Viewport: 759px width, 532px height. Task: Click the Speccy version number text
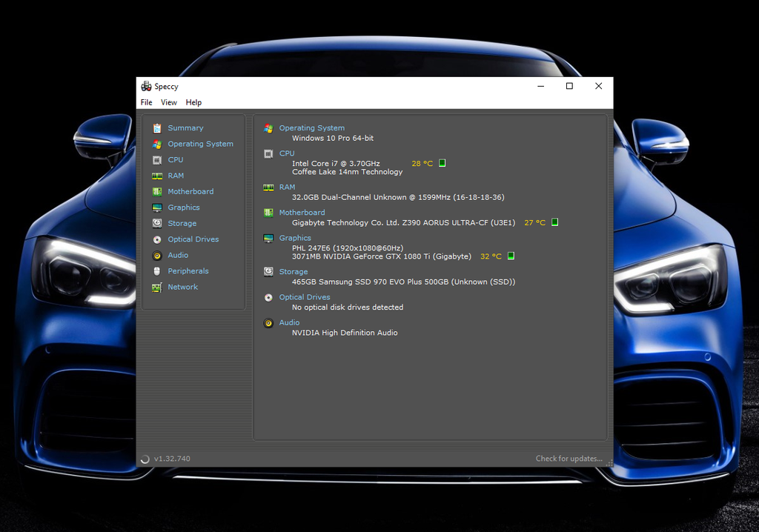[172, 459]
